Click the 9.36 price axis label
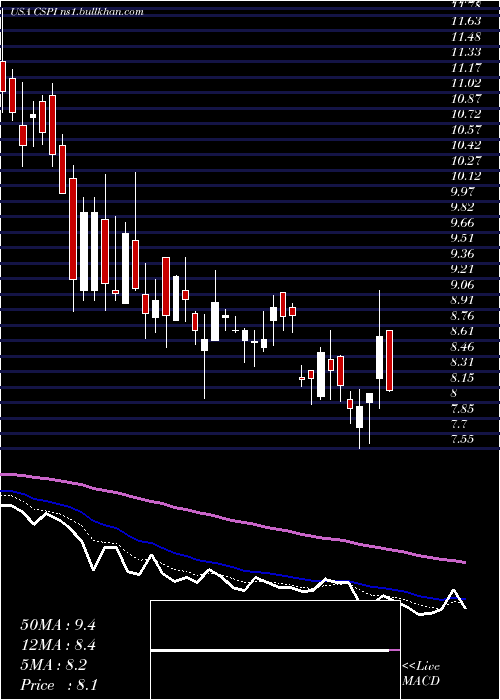The height and width of the screenshot is (700, 500). pos(464,254)
